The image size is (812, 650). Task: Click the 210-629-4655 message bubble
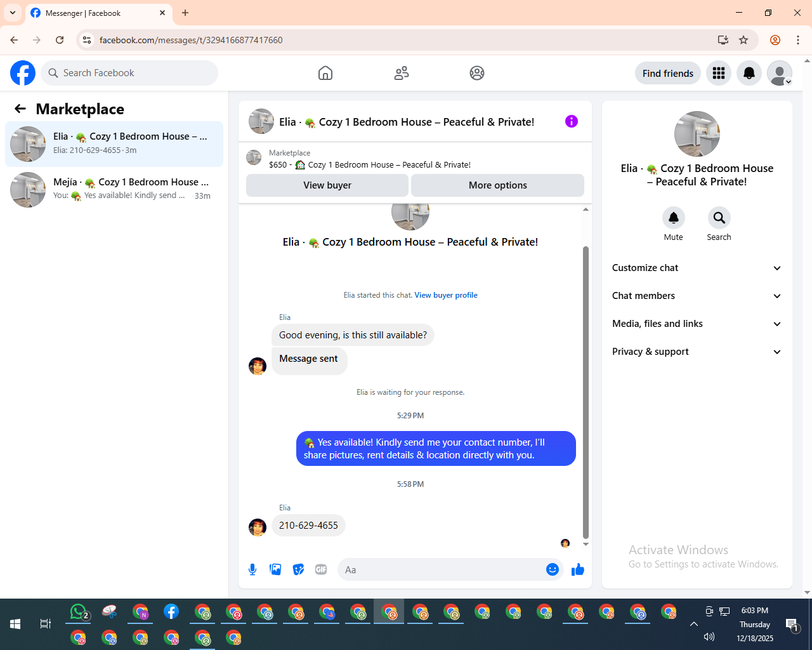click(x=308, y=526)
